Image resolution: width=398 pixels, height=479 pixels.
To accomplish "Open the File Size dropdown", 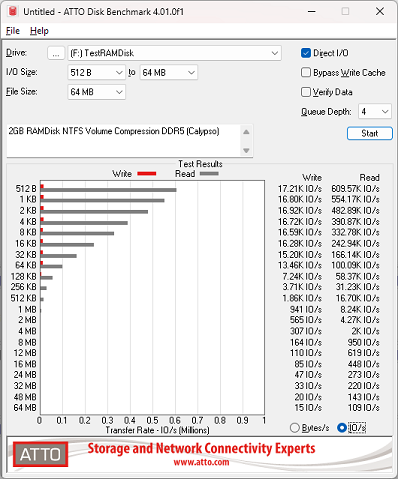I will click(x=96, y=92).
